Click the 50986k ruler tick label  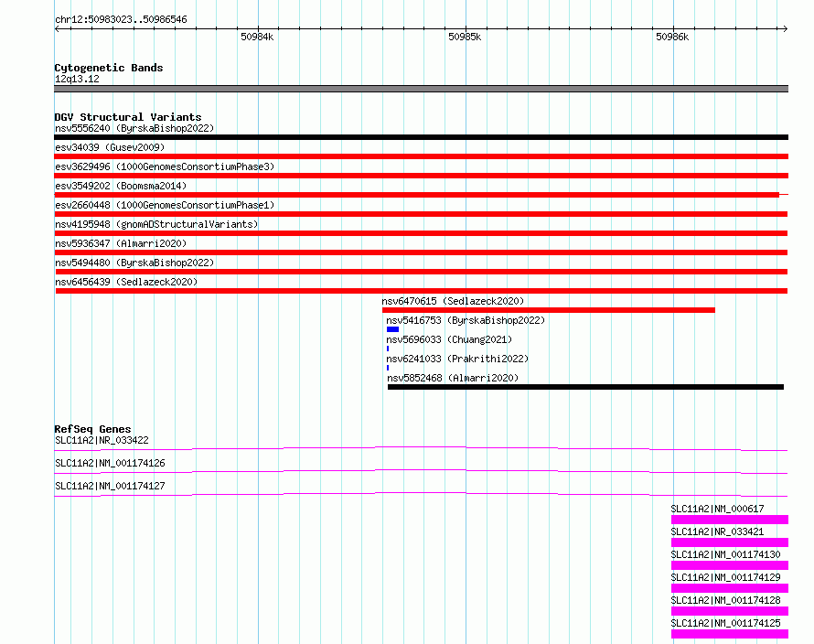coord(672,37)
